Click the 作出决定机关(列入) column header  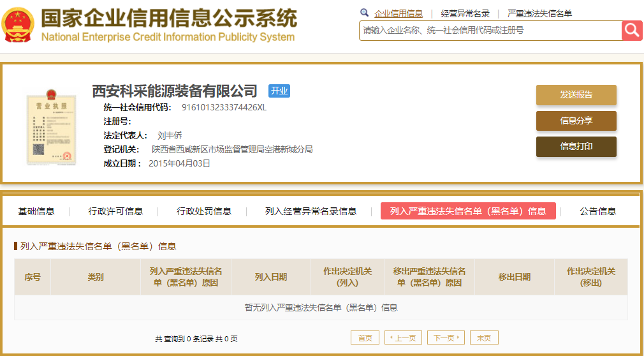coord(348,277)
